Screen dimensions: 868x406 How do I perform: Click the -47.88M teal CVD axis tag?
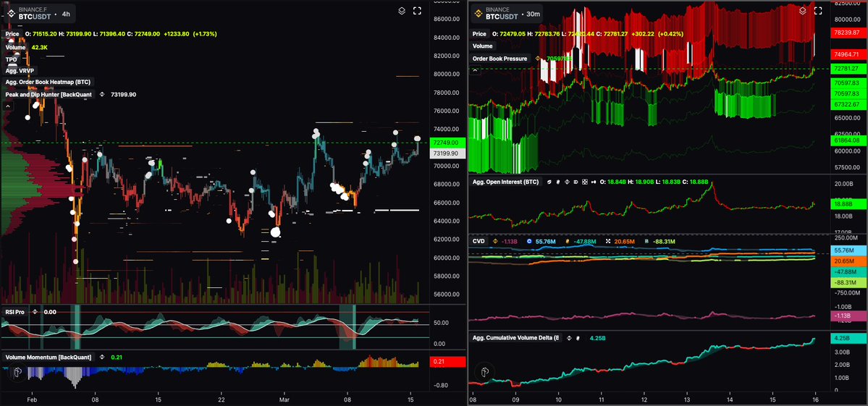(x=848, y=272)
